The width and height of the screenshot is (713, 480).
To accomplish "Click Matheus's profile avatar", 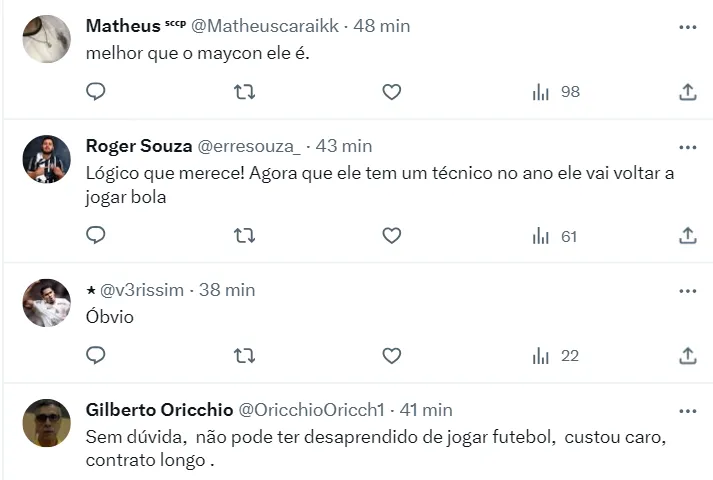I will point(47,39).
